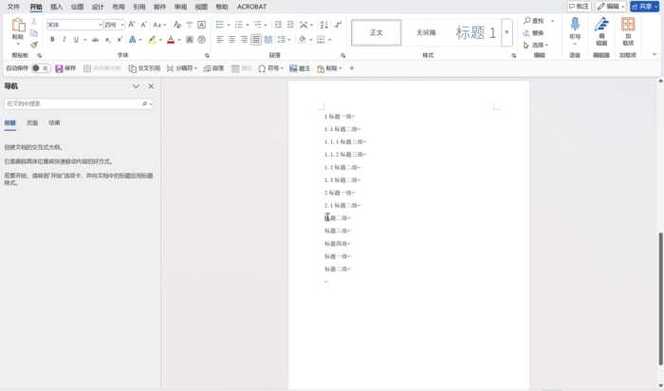Image resolution: width=664 pixels, height=391 pixels.
Task: Click the blue Text Effects A icon
Action: (133, 39)
